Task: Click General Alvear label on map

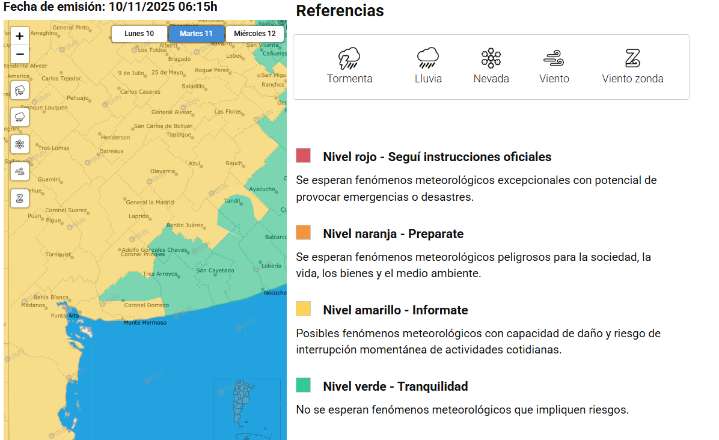Action: (171, 112)
